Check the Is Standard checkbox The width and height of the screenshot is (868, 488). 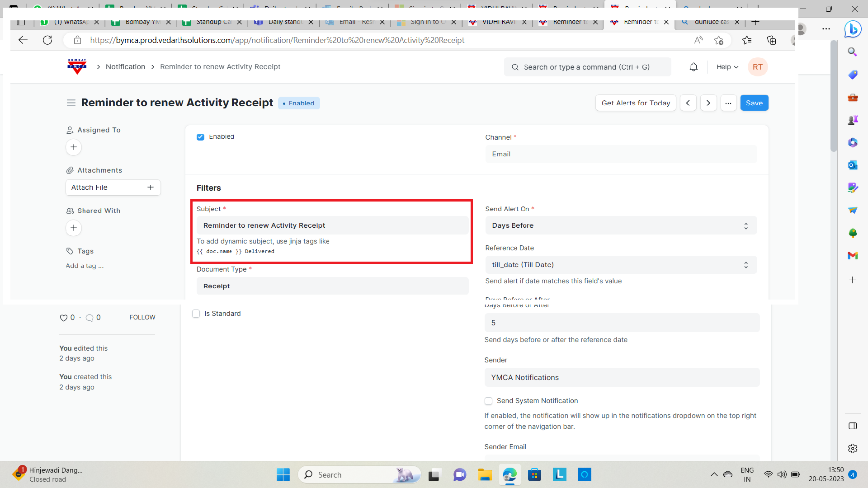coord(196,314)
